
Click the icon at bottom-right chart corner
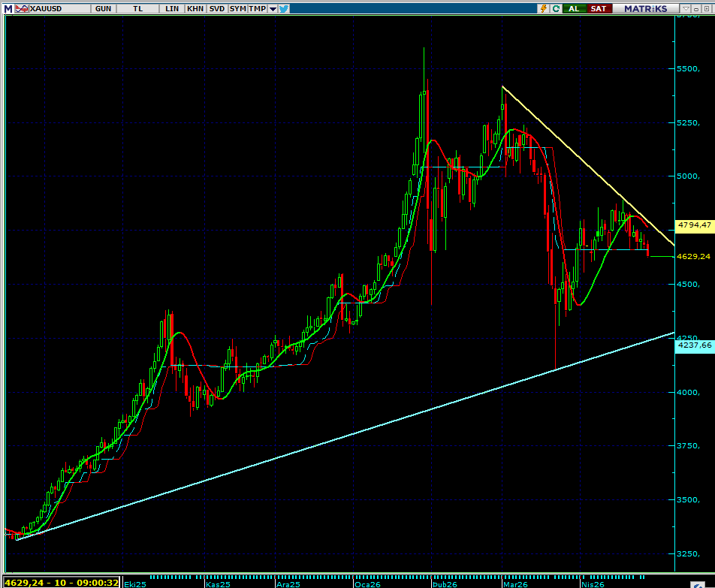coord(697,585)
